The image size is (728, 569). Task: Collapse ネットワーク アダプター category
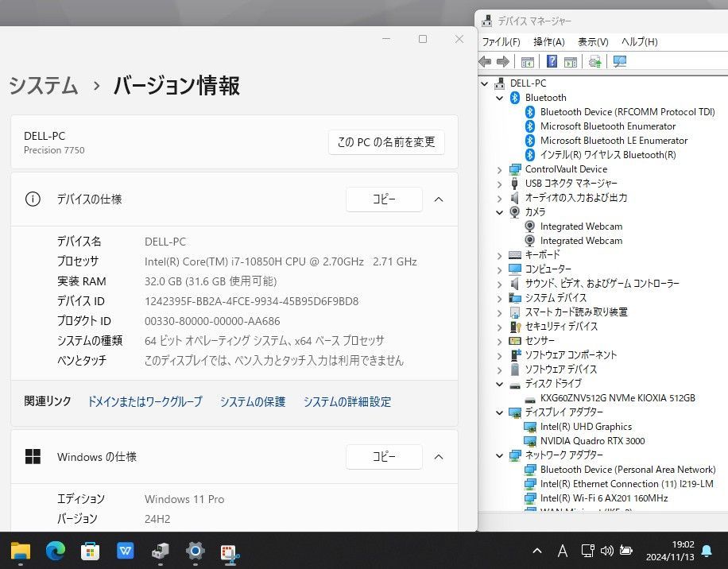(x=500, y=456)
